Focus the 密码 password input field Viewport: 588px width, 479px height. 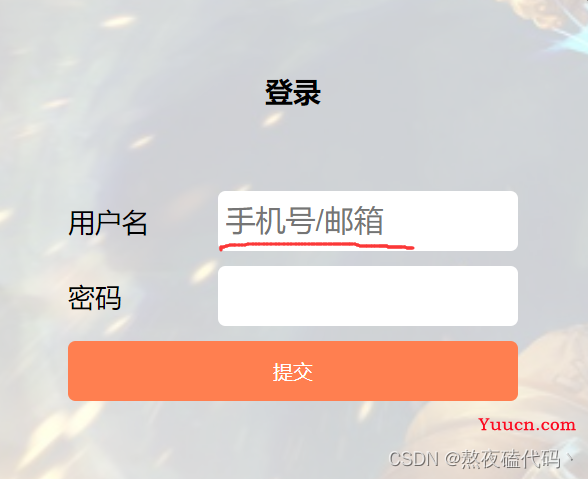coord(368,296)
